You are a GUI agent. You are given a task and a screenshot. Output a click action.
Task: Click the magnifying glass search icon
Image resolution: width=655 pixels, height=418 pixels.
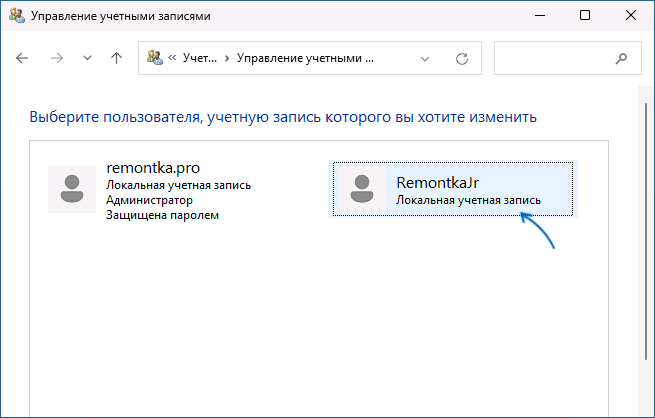click(x=622, y=58)
